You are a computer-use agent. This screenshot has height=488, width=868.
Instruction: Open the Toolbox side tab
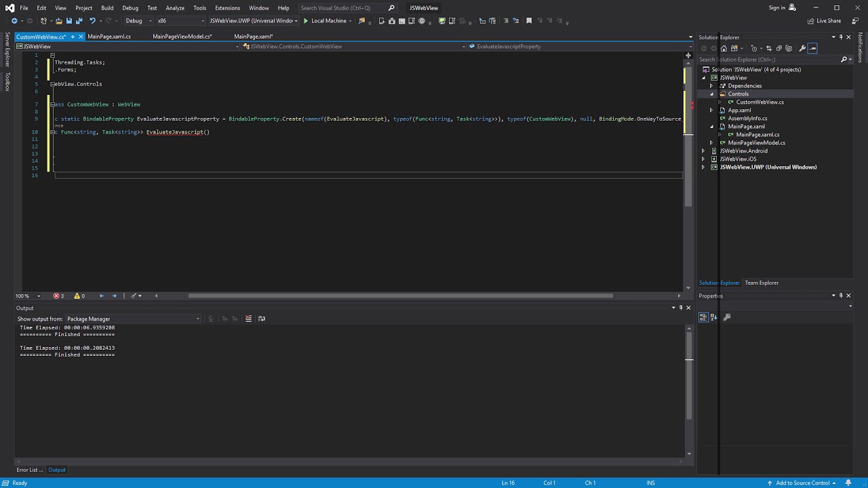point(7,81)
